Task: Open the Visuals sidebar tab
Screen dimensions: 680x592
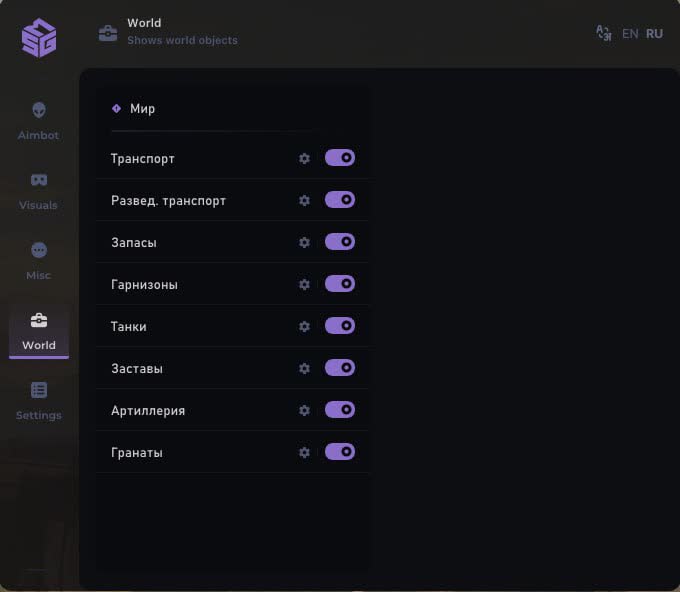Action: (x=39, y=189)
